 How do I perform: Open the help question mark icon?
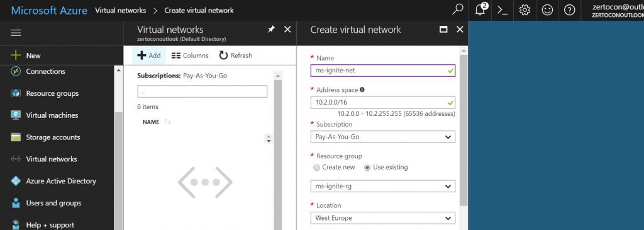(569, 10)
